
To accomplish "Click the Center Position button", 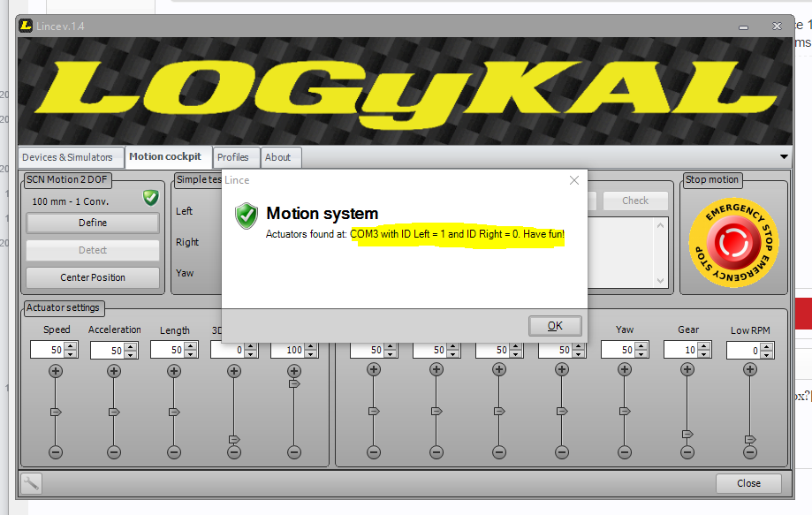I will 93,277.
